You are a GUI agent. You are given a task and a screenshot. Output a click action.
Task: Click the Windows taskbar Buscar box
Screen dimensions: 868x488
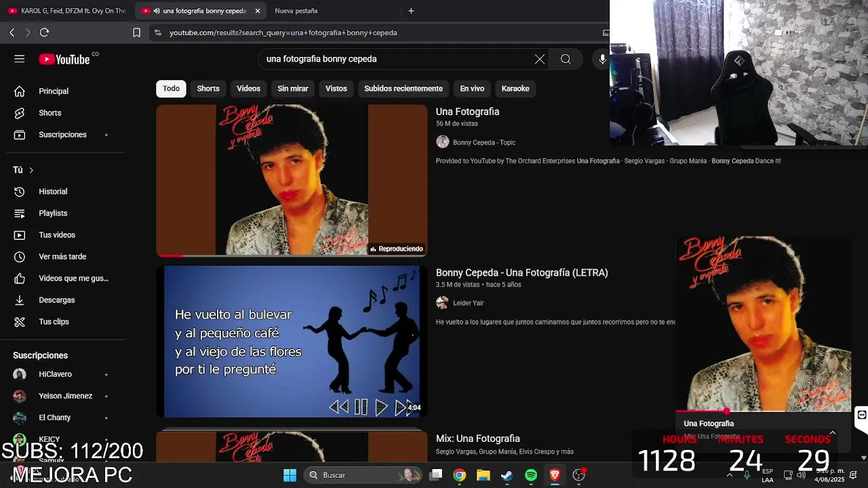coord(362,475)
